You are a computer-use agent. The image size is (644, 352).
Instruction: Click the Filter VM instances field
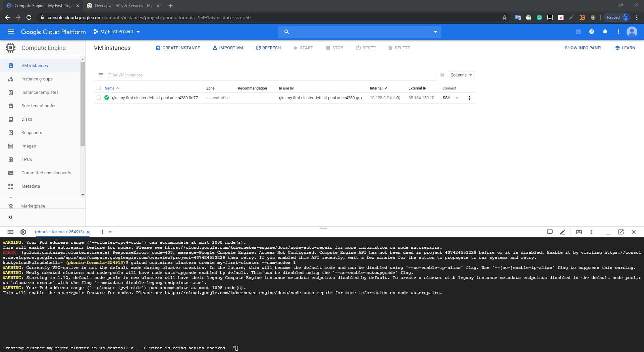(268, 75)
